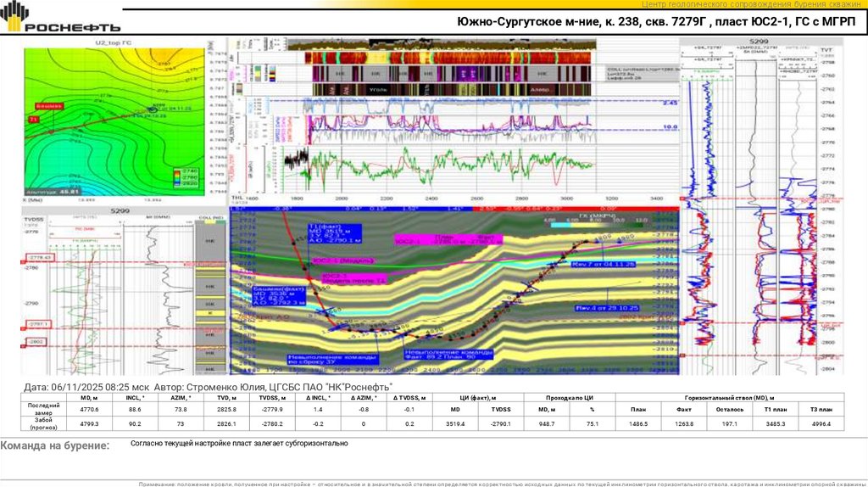The width and height of the screenshot is (868, 487).
Task: Select the ЦИ (факт) MD value '3519.4'
Action: (x=455, y=424)
